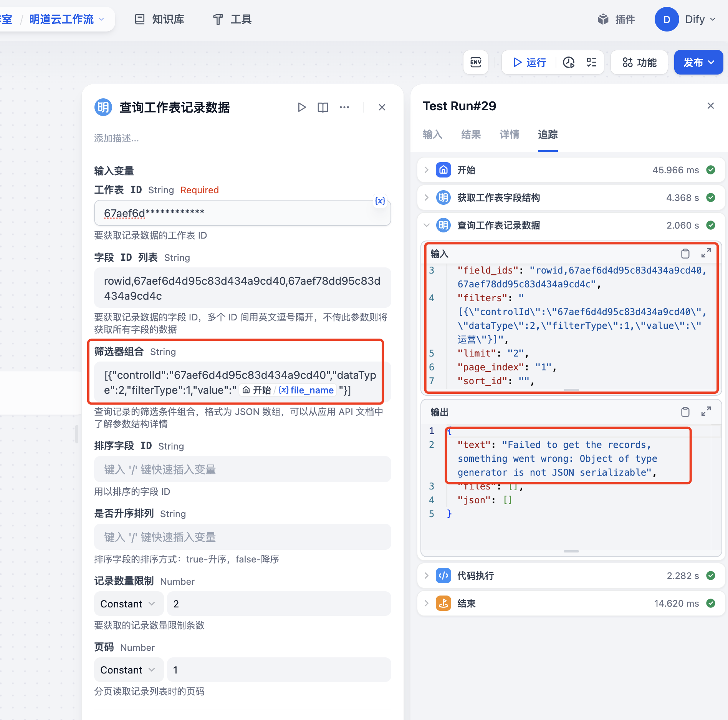This screenshot has width=728, height=720.
Task: Expand the 输出 panel to full view
Action: pyautogui.click(x=706, y=412)
